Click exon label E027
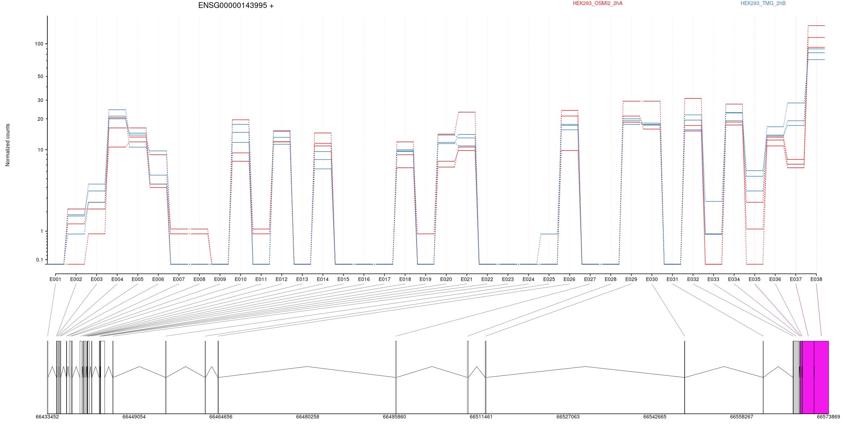The height and width of the screenshot is (434, 868). coord(590,279)
